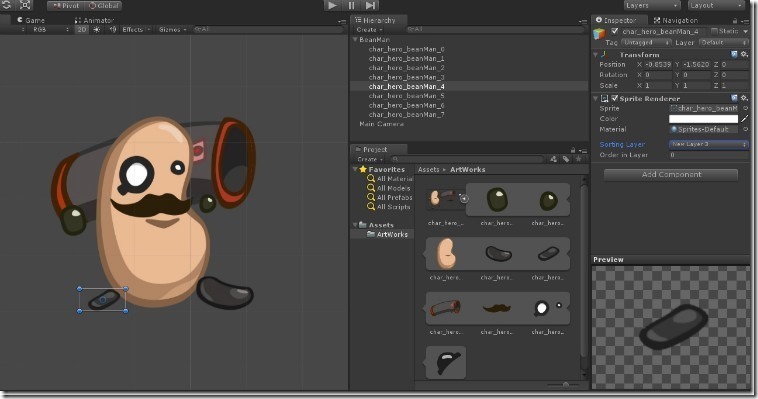This screenshot has height=399, width=758.
Task: Toggle scene audio speaker icon
Action: pos(113,30)
